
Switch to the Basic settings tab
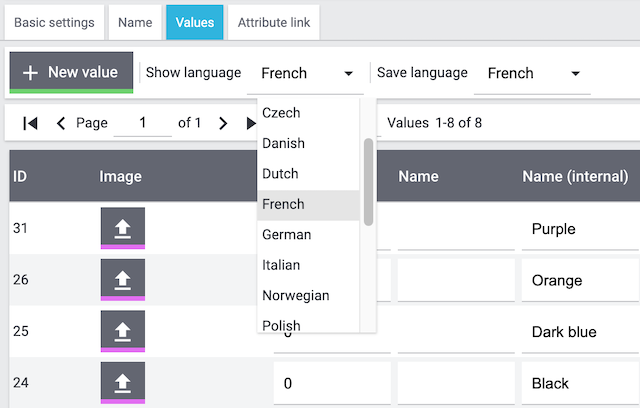pos(54,22)
